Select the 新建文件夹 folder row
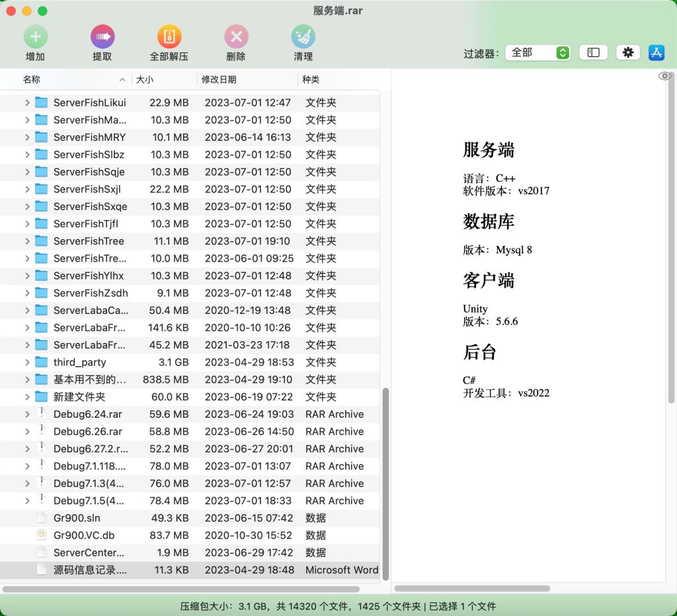The width and height of the screenshot is (677, 616). (79, 397)
